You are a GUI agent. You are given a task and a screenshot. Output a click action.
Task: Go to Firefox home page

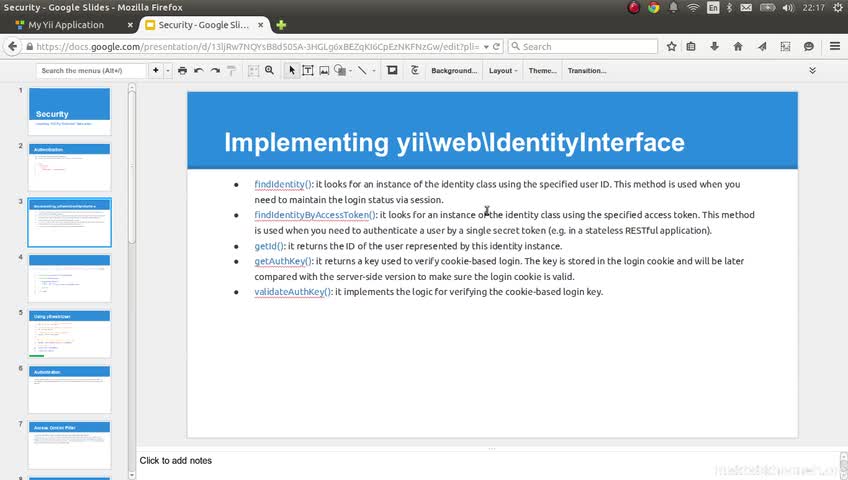(x=738, y=46)
